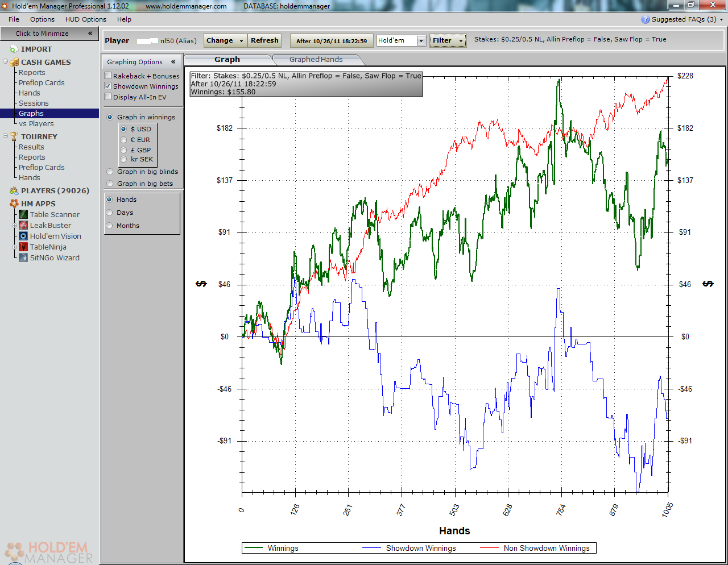Screen dimensions: 728x565
Task: Click the Refresh button
Action: [x=264, y=40]
